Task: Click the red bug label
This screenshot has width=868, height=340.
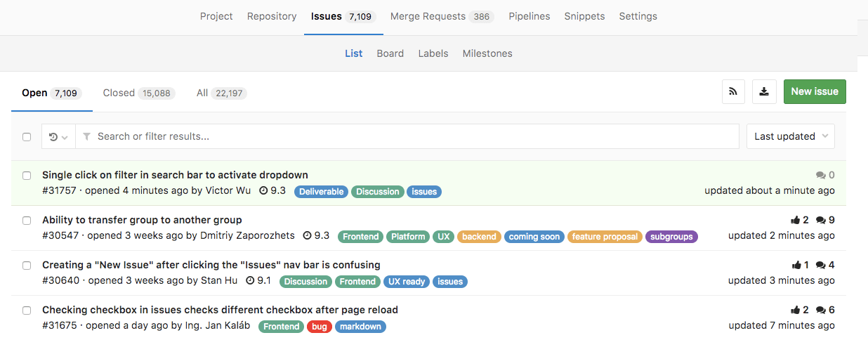Action: (320, 327)
